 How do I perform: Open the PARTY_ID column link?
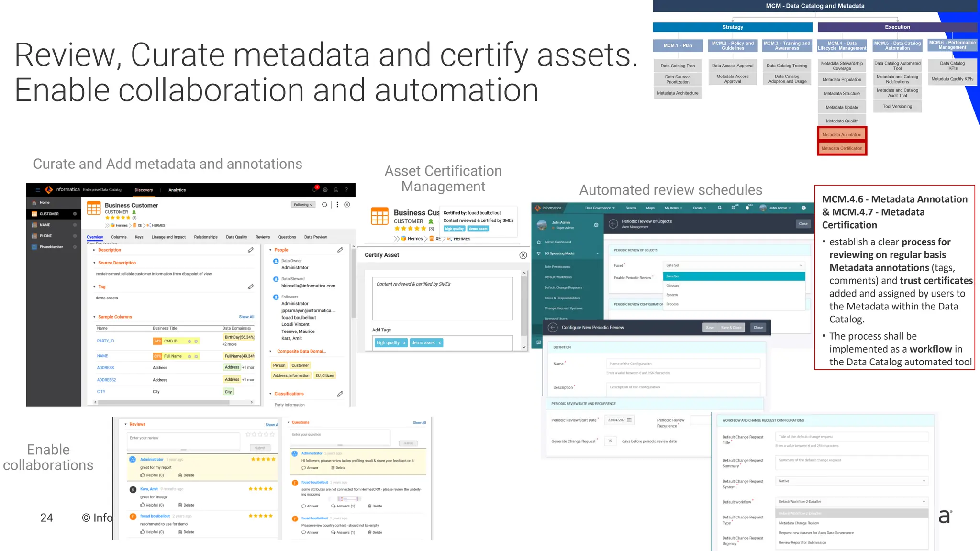pos(105,341)
